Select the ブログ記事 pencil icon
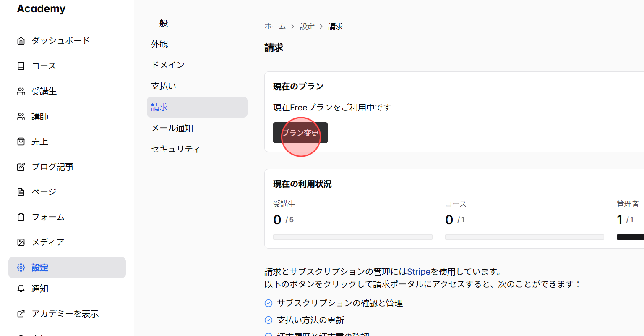The height and width of the screenshot is (336, 644). tap(21, 166)
